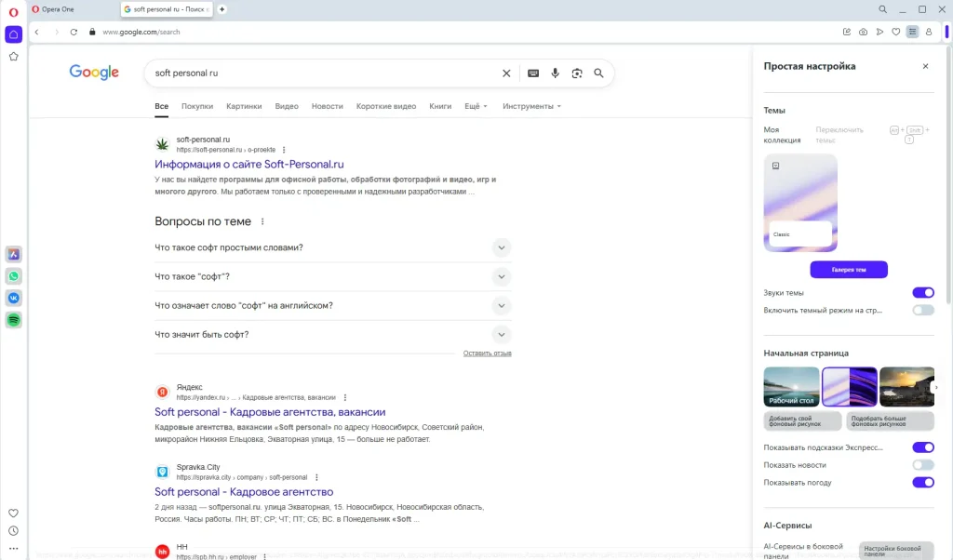Search by image using the camera icon
This screenshot has height=560, width=953.
click(577, 73)
